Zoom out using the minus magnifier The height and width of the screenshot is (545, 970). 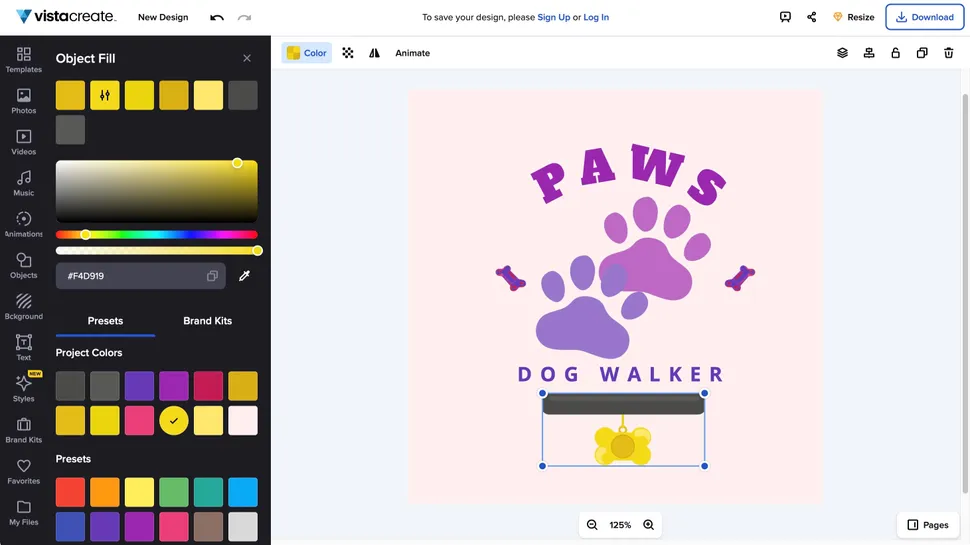(x=592, y=525)
